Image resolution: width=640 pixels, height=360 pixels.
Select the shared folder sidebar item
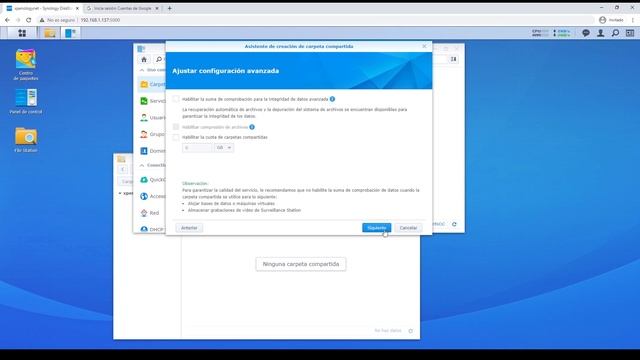coord(153,84)
